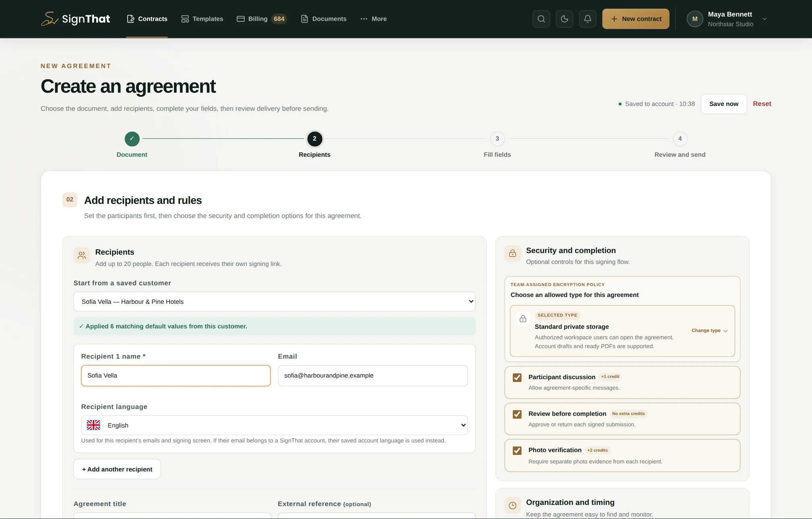
Task: Toggle Review before completion checkbox
Action: 517,414
